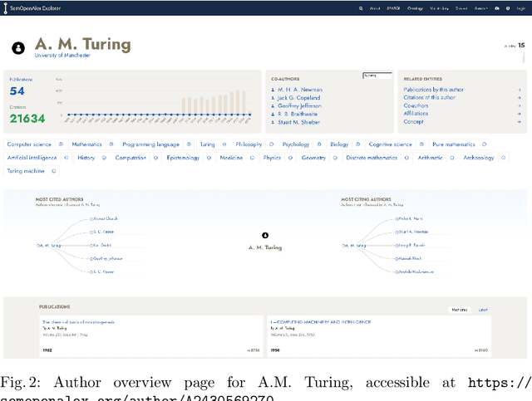The image size is (532, 401).
Task: Open the Ontology menu item
Action: coord(416,8)
